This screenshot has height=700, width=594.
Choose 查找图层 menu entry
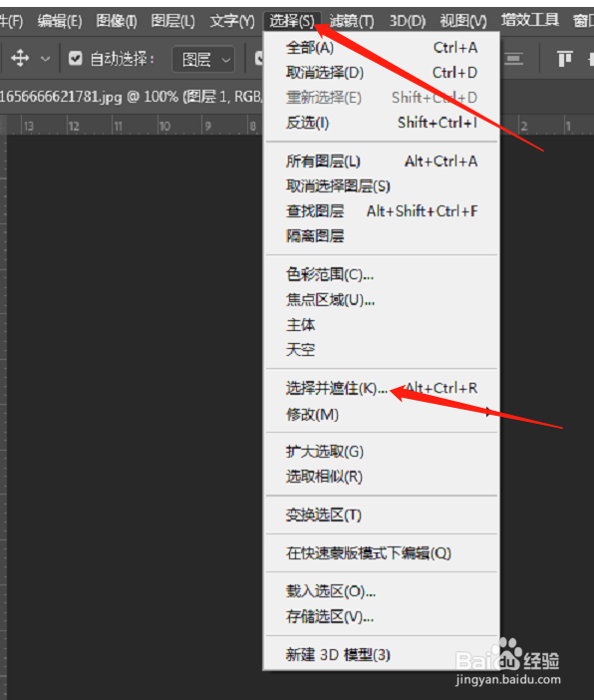click(x=382, y=210)
